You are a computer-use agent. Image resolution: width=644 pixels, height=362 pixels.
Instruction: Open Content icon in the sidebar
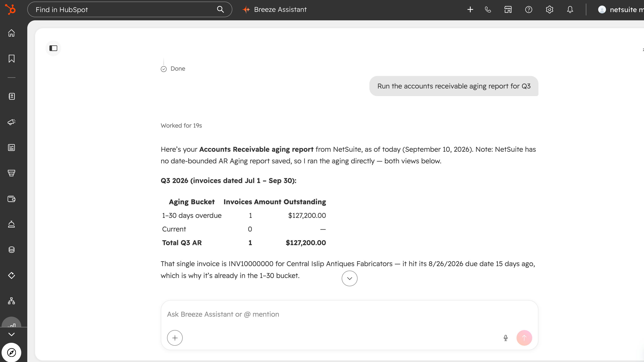click(x=11, y=147)
